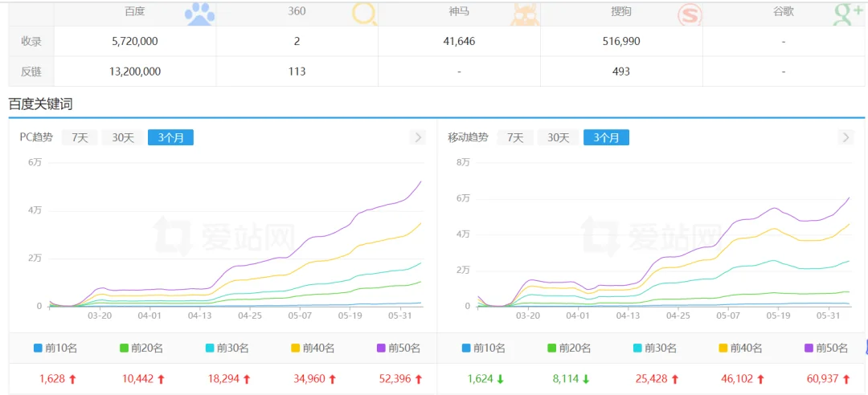Image resolution: width=868 pixels, height=395 pixels.
Task: Select 3个月 tab in 移动趋势
Action: (x=606, y=137)
